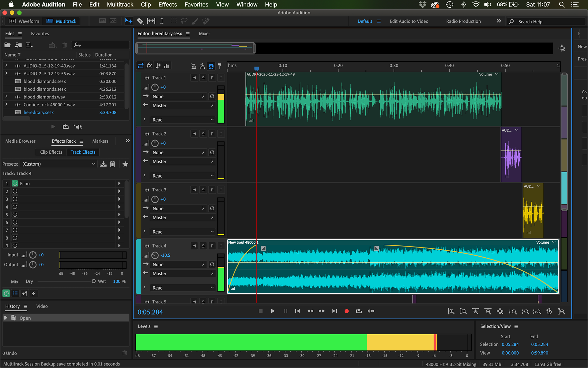
Task: Click the Record button
Action: (x=346, y=311)
